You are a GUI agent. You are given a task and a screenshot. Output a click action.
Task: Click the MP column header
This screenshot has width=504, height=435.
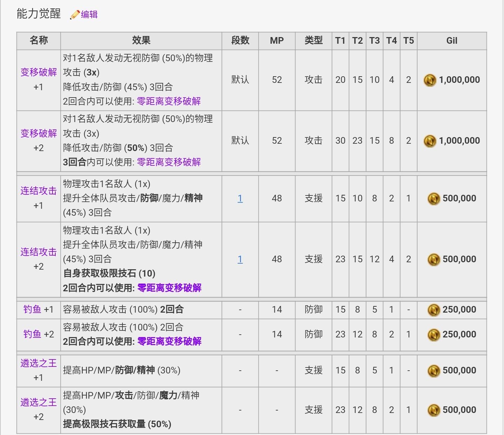pyautogui.click(x=277, y=41)
